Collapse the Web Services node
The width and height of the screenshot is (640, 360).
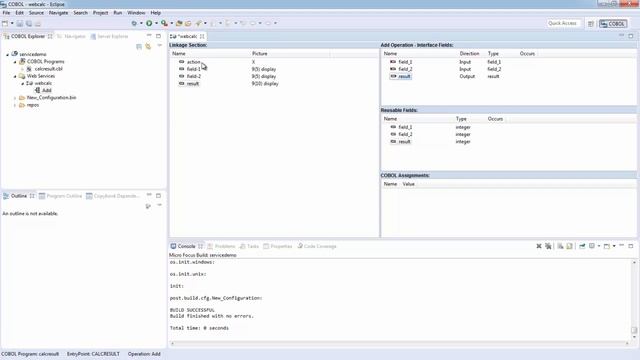(x=15, y=76)
